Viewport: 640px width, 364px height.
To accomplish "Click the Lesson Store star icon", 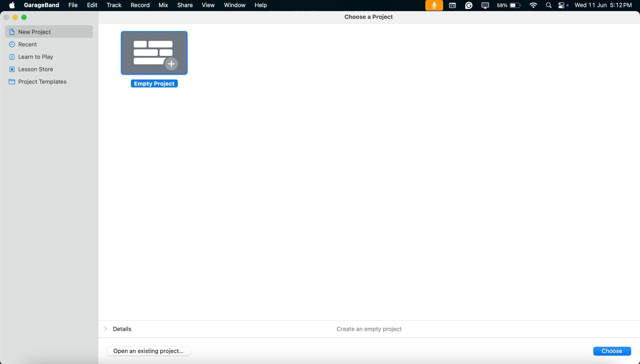I will coord(12,69).
